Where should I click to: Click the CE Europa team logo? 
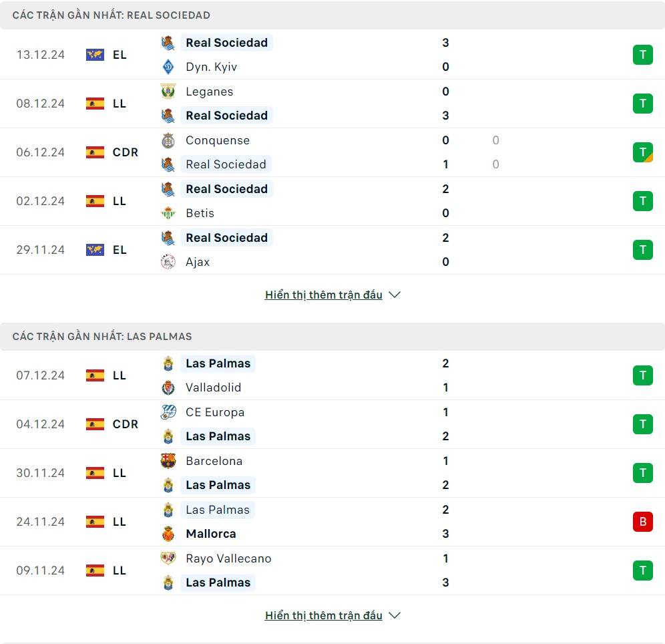tap(168, 412)
